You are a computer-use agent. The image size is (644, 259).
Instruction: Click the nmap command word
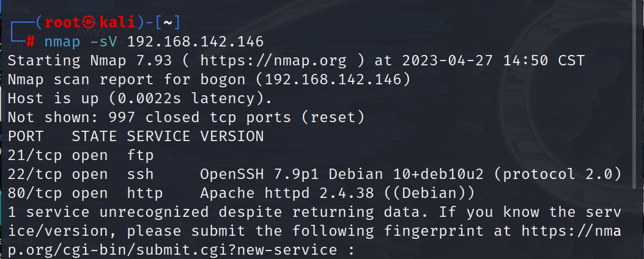pyautogui.click(x=62, y=42)
